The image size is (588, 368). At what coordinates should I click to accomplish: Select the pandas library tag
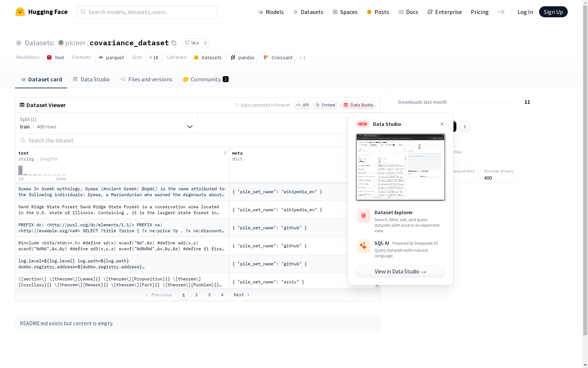(243, 57)
